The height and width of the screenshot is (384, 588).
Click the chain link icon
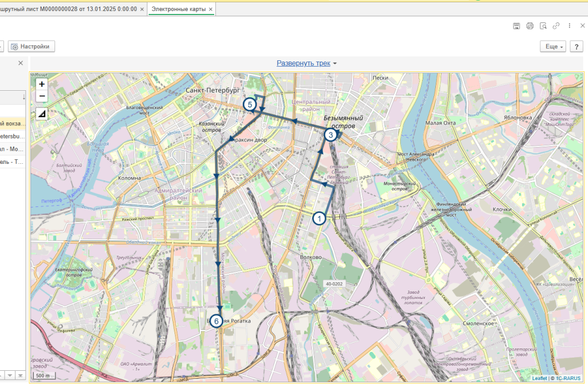[x=556, y=26]
